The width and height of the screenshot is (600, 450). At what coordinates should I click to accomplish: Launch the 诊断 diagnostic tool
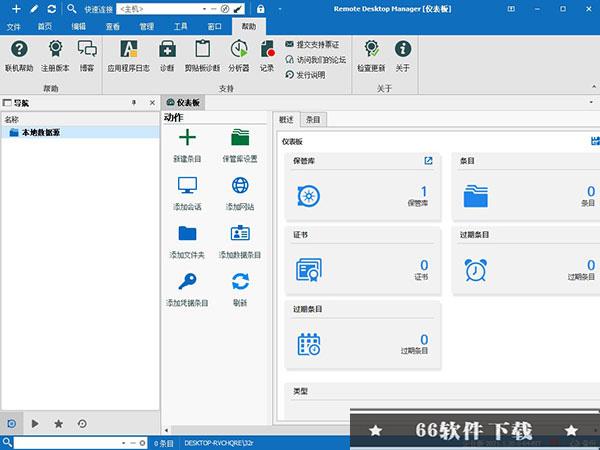pos(167,56)
